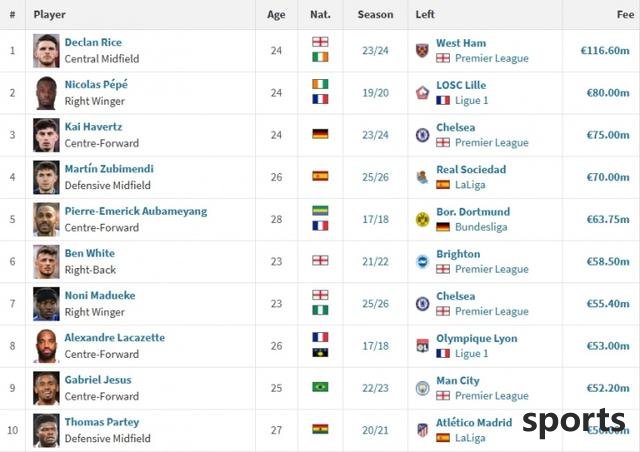Click Noni Madueke's portrait thumbnail
This screenshot has width=640, height=452.
coord(46,304)
